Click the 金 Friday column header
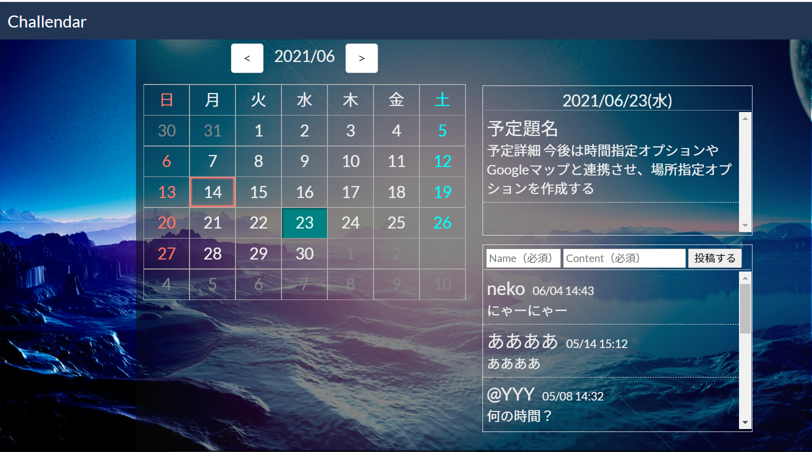This screenshot has width=812, height=452. coord(397,100)
